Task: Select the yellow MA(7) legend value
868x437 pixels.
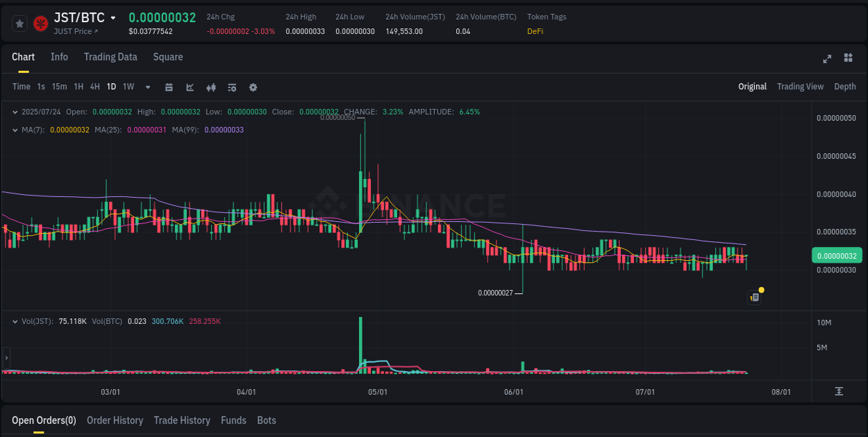Action: pyautogui.click(x=69, y=130)
